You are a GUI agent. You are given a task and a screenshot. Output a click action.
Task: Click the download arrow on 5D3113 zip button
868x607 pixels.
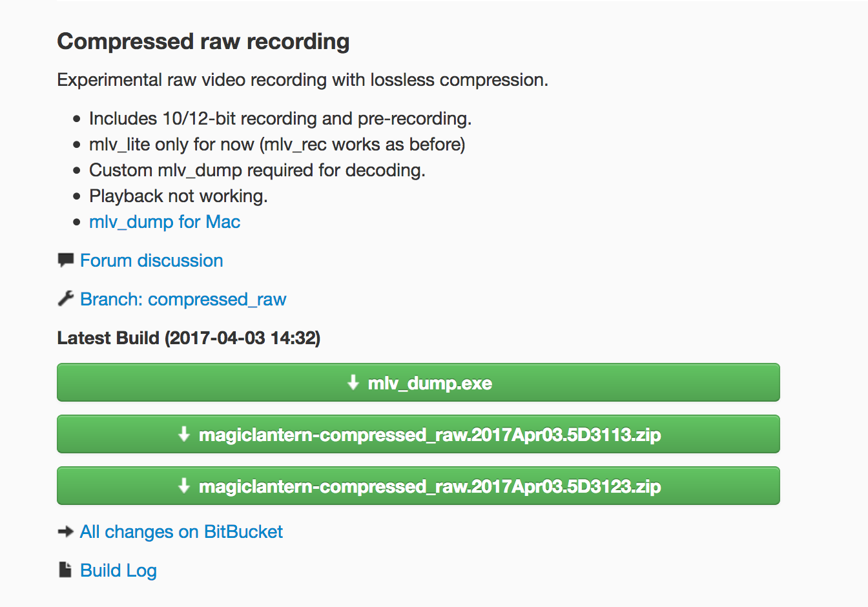pyautogui.click(x=184, y=434)
